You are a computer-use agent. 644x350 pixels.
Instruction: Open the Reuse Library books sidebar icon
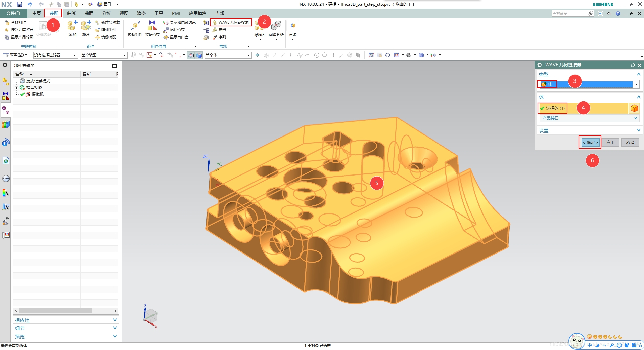click(x=6, y=124)
